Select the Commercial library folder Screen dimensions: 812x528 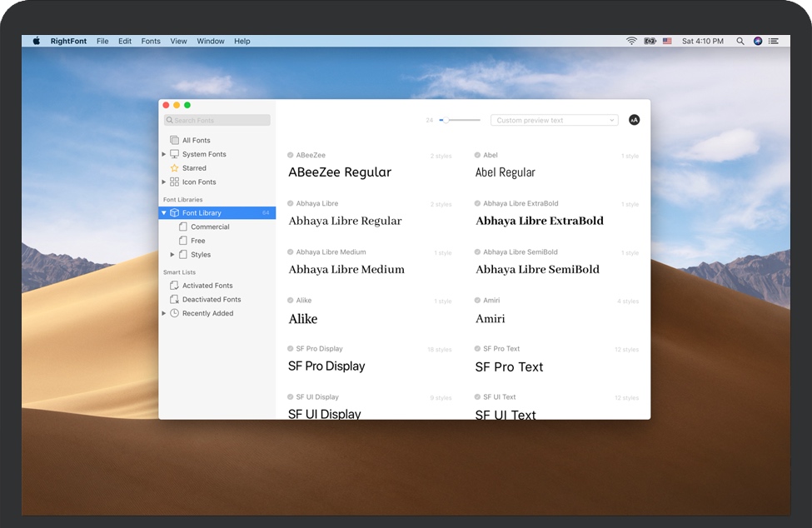click(209, 227)
